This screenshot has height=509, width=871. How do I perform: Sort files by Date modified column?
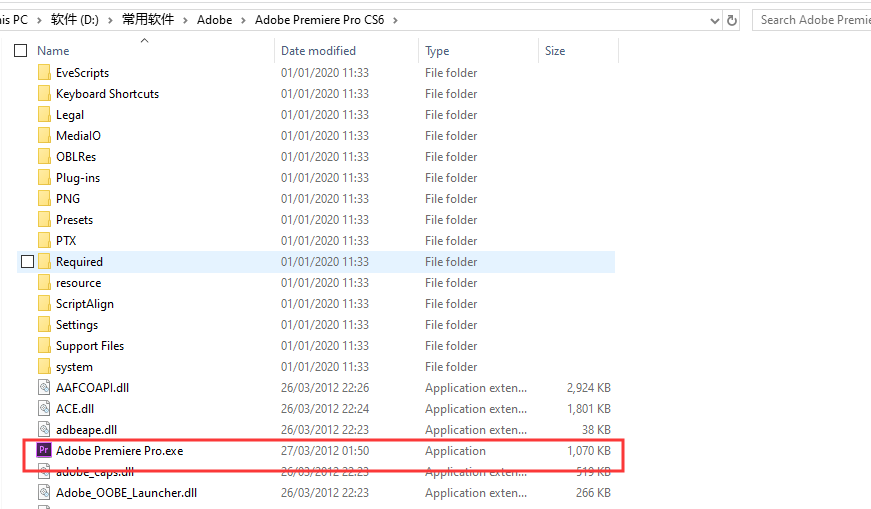click(x=318, y=51)
